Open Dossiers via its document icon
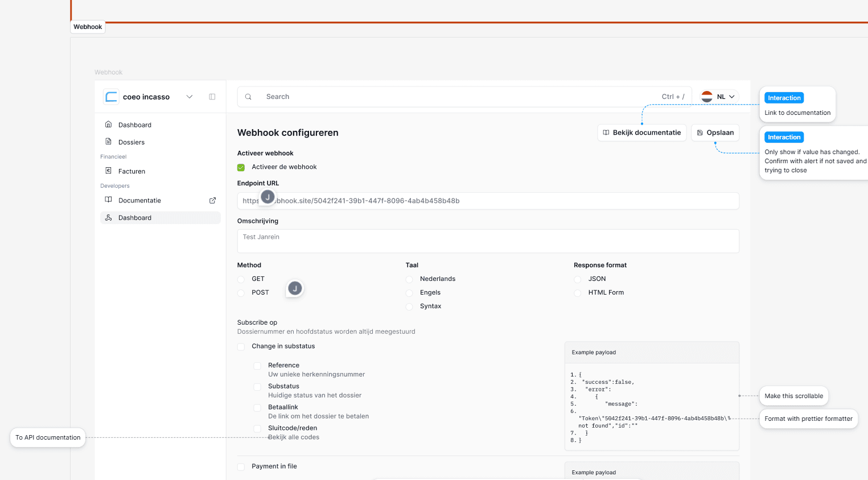Screen dimensions: 868x480 pos(108,142)
